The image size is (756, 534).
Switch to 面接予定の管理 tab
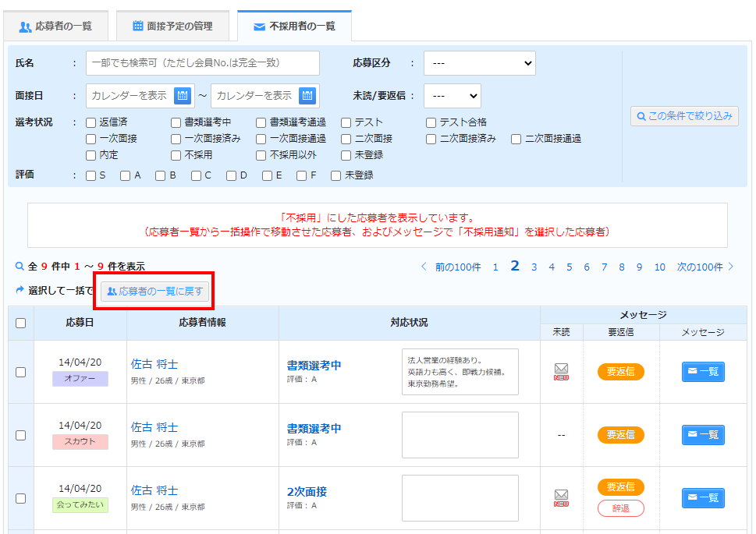[x=172, y=27]
